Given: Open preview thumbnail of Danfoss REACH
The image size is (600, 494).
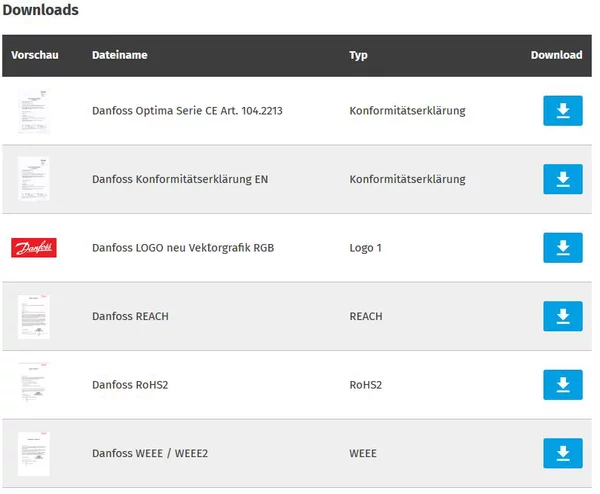Looking at the screenshot, I should [34, 316].
